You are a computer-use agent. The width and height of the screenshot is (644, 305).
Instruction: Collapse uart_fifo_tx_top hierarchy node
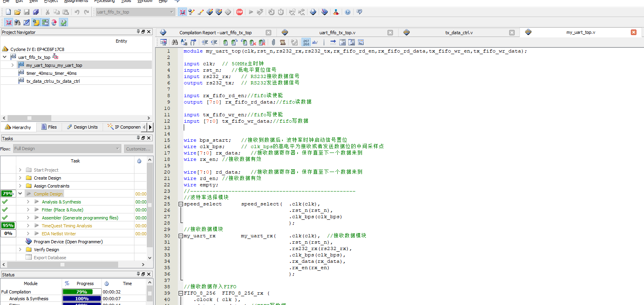5,57
